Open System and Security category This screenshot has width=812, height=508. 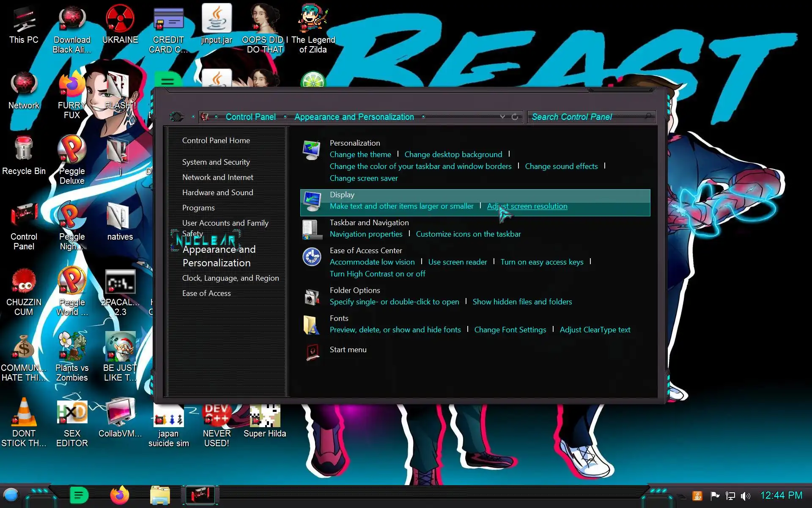tap(216, 162)
